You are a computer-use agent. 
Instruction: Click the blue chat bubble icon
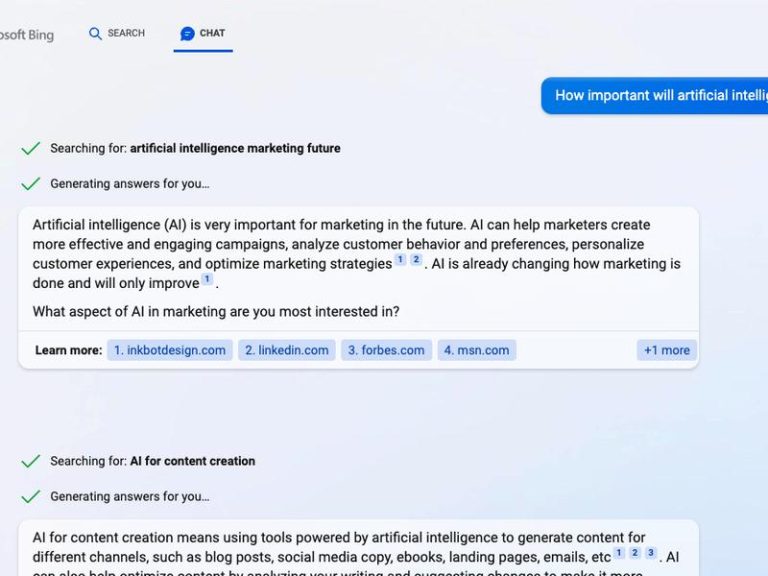click(187, 33)
